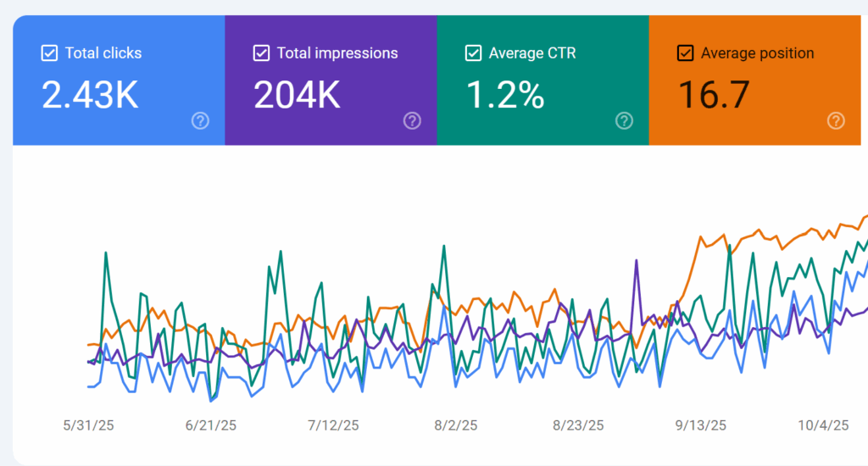Click the 5/31/25 date label on axis
Screen dimensions: 868x466
(x=88, y=425)
